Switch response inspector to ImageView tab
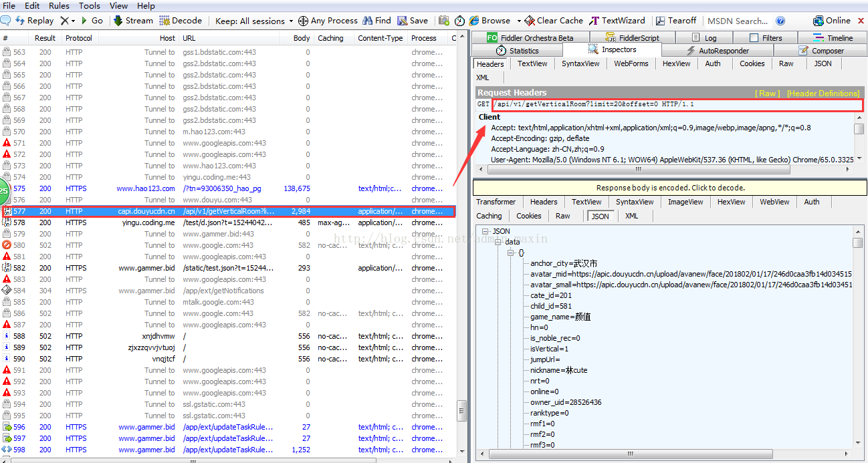Screen dimensions: 868x463 [x=685, y=202]
